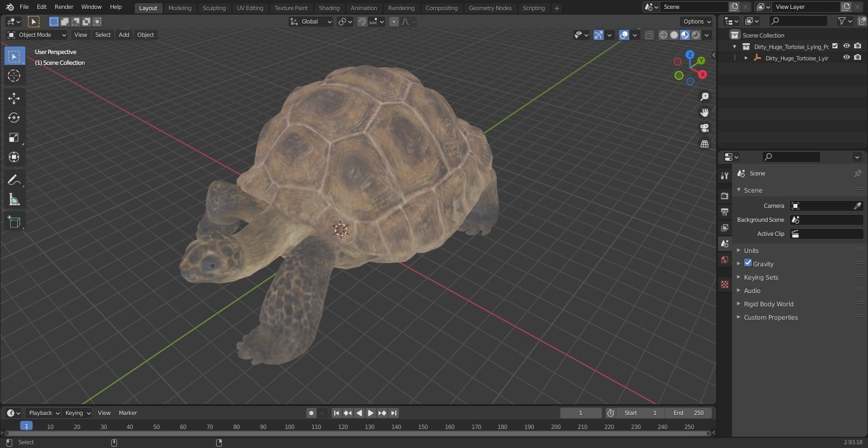Uncheck the Dirty_Huge_Tortoise collection exclude checkbox
The image size is (868, 448).
tap(835, 46)
